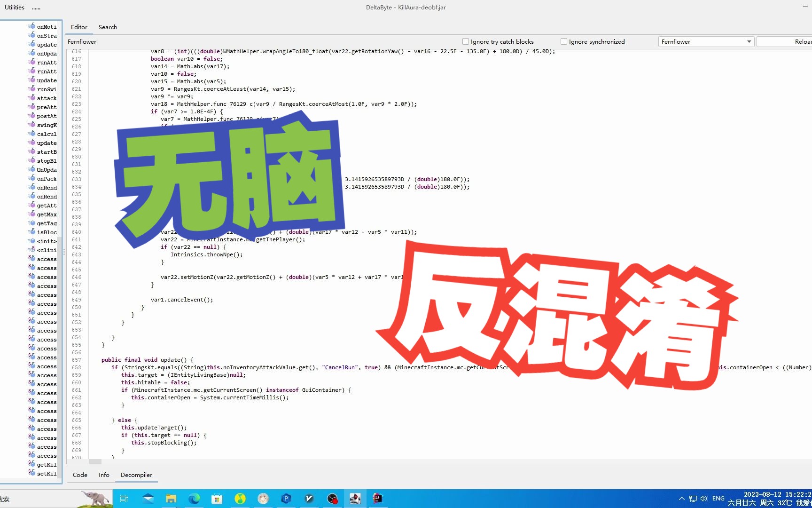The width and height of the screenshot is (812, 508).
Task: Switch to the Info tab at the bottom
Action: pos(104,475)
